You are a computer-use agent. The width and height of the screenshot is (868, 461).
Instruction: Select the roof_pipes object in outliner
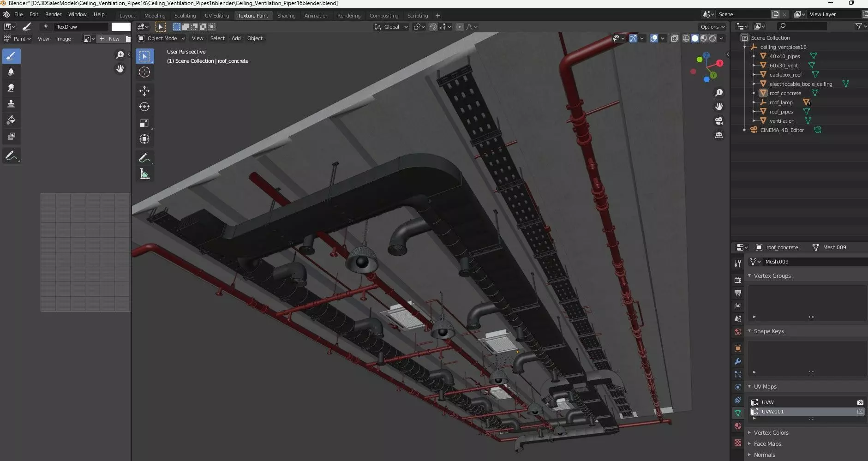pos(781,112)
